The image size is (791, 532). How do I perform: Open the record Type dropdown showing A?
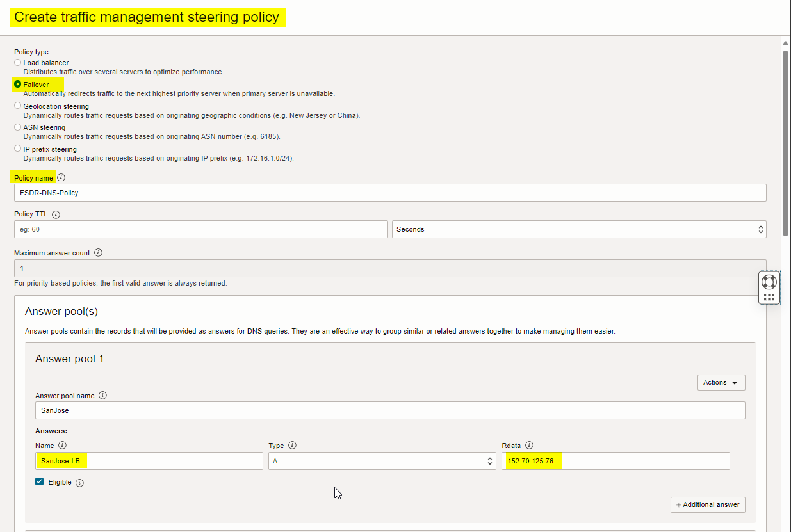coord(382,461)
